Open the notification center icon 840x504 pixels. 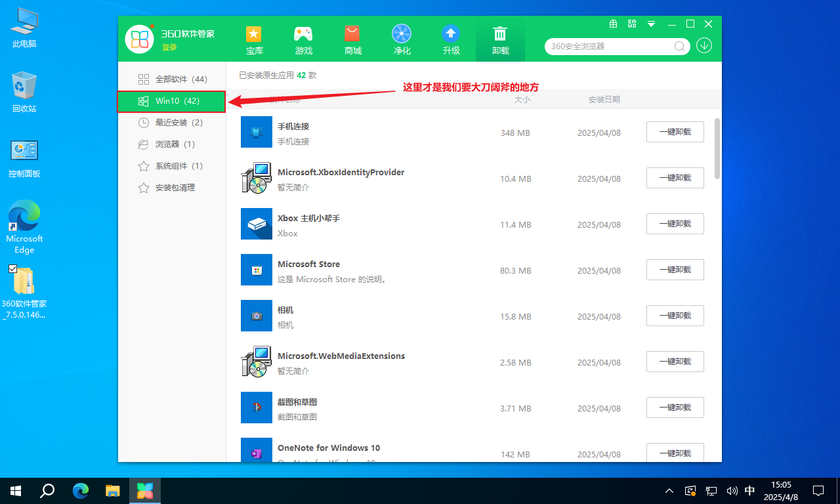click(x=818, y=490)
